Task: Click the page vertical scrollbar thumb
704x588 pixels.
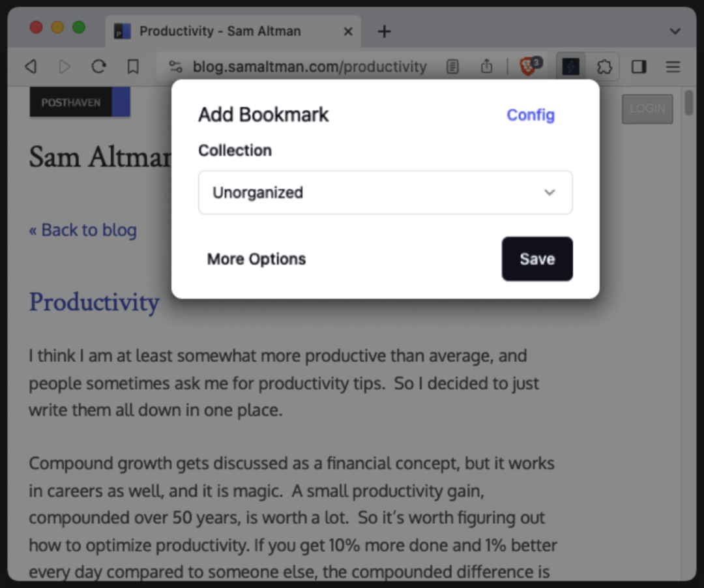Action: (689, 104)
